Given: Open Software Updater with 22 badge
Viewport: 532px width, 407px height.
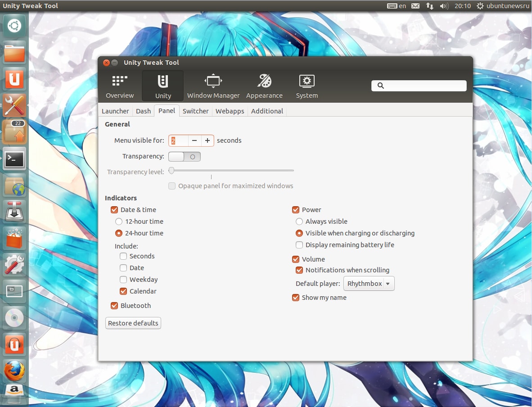Looking at the screenshot, I should point(14,132).
